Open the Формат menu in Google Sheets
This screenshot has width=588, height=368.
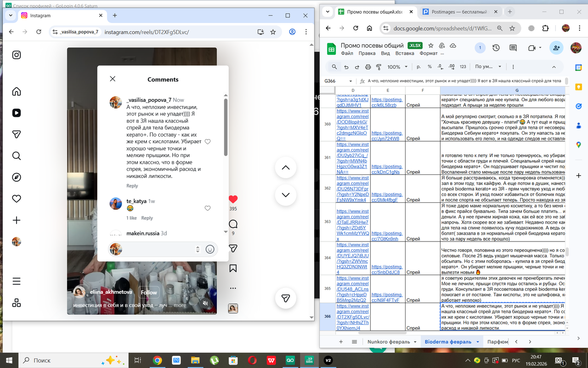(x=429, y=53)
